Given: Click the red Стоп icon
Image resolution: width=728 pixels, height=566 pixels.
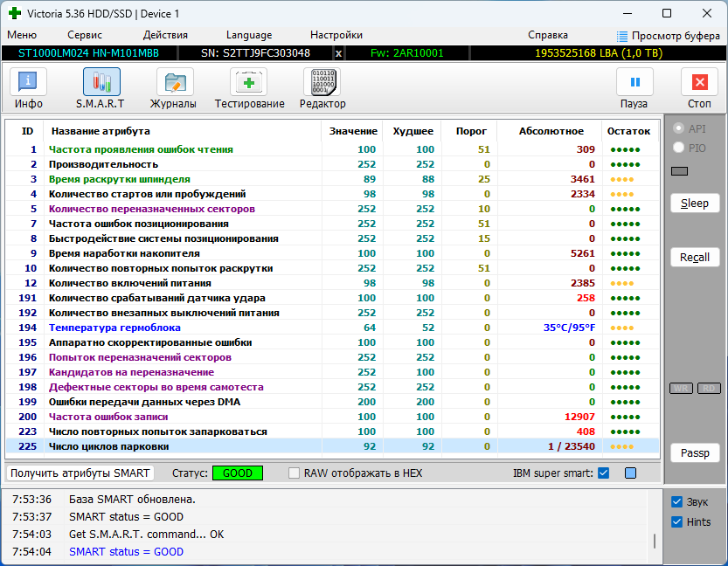Looking at the screenshot, I should click(x=699, y=83).
